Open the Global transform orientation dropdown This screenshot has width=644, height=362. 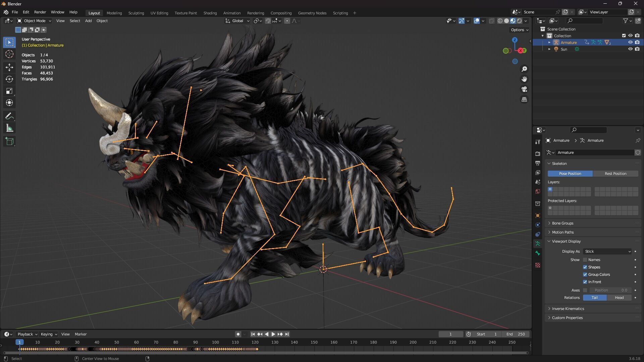(x=237, y=21)
